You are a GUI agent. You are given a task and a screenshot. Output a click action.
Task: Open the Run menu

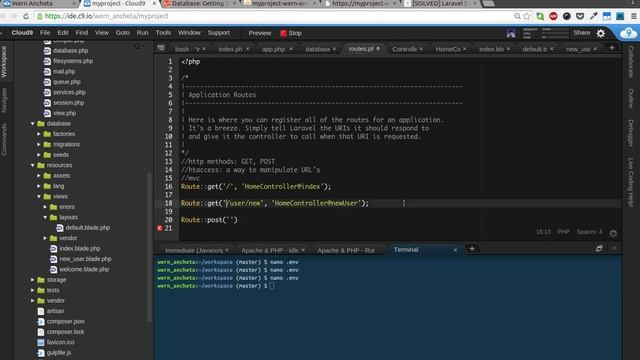click(142, 33)
